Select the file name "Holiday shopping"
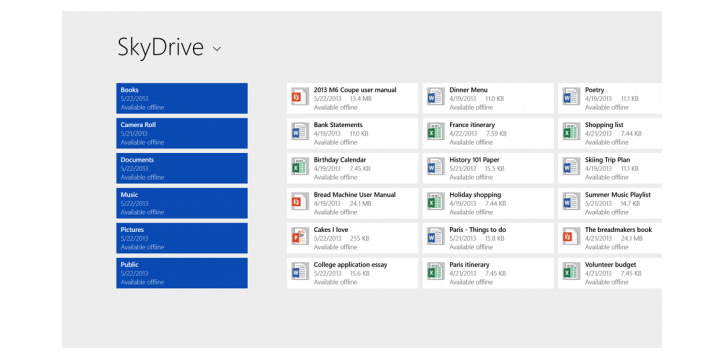This screenshot has width=724, height=360. [x=475, y=195]
